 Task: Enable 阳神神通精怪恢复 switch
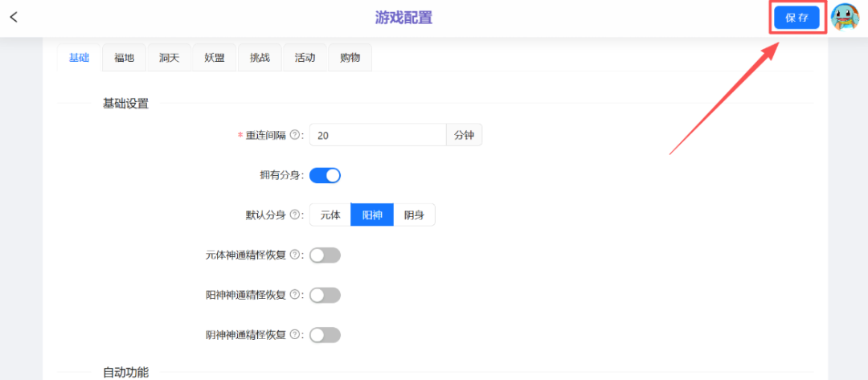[325, 295]
